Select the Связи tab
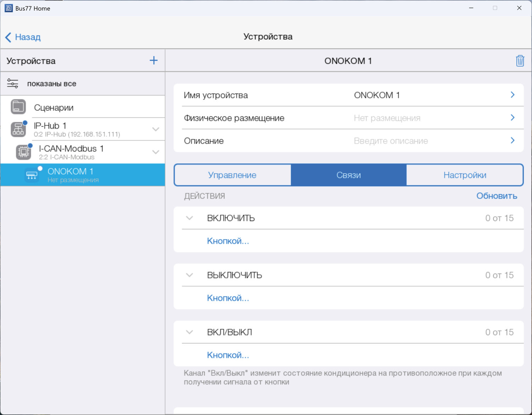The height and width of the screenshot is (415, 532). pyautogui.click(x=348, y=175)
